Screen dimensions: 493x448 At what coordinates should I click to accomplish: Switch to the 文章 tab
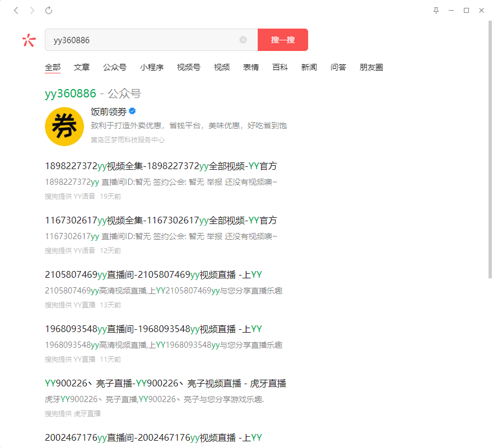tap(82, 67)
